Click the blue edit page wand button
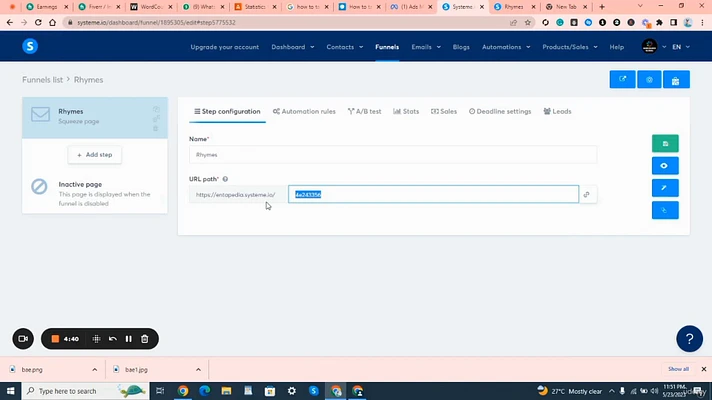Viewport: 712px width, 400px height. point(665,188)
